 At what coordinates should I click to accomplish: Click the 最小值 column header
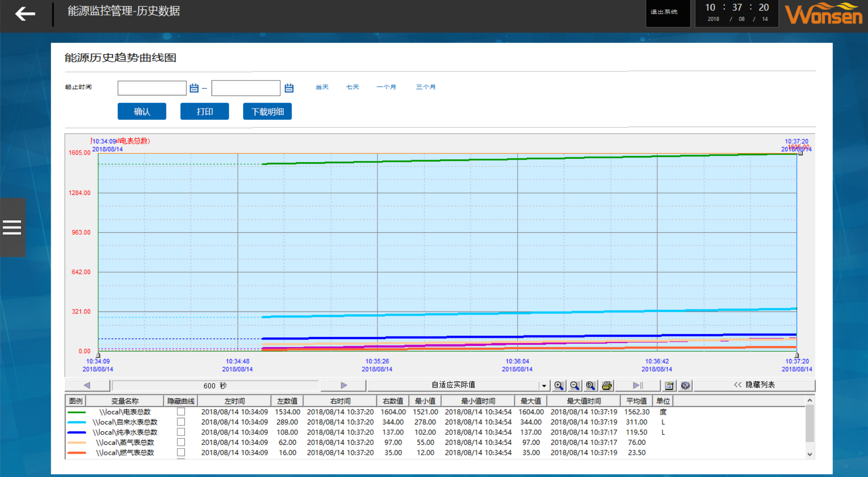425,401
